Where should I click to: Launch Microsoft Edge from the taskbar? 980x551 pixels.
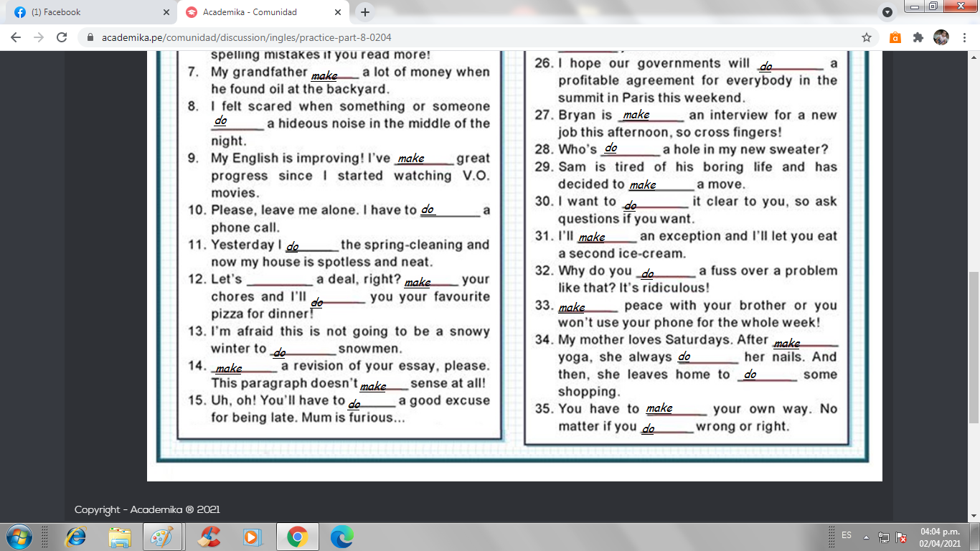point(341,537)
